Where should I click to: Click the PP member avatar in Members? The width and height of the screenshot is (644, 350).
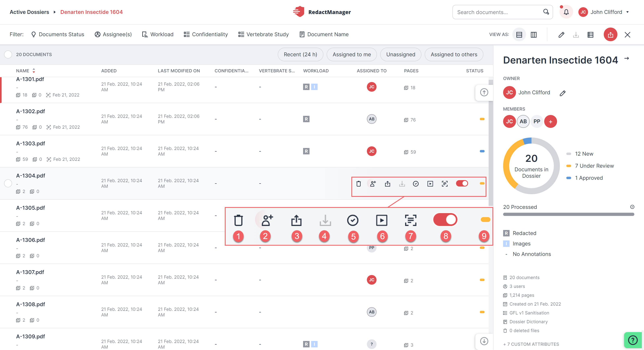coord(537,122)
